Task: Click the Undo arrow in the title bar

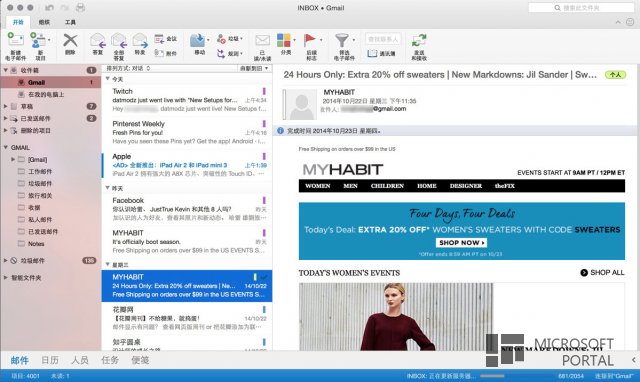Action: (x=49, y=7)
